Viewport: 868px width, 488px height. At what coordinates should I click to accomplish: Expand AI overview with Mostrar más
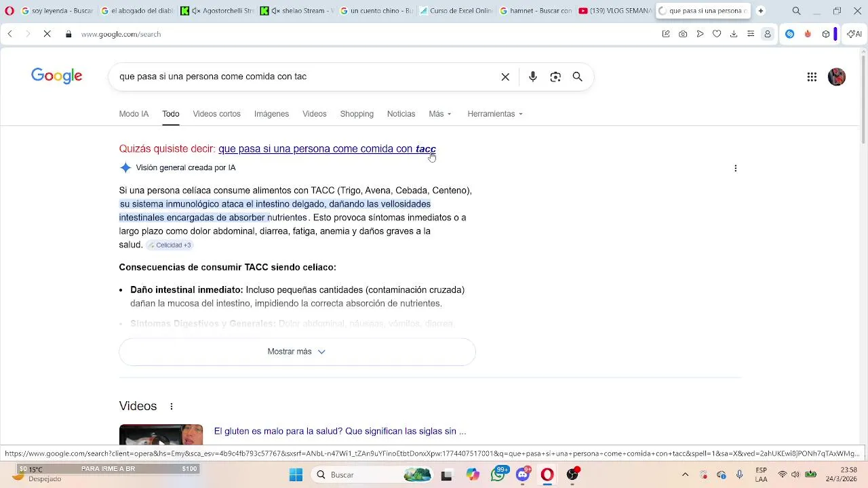(x=297, y=352)
